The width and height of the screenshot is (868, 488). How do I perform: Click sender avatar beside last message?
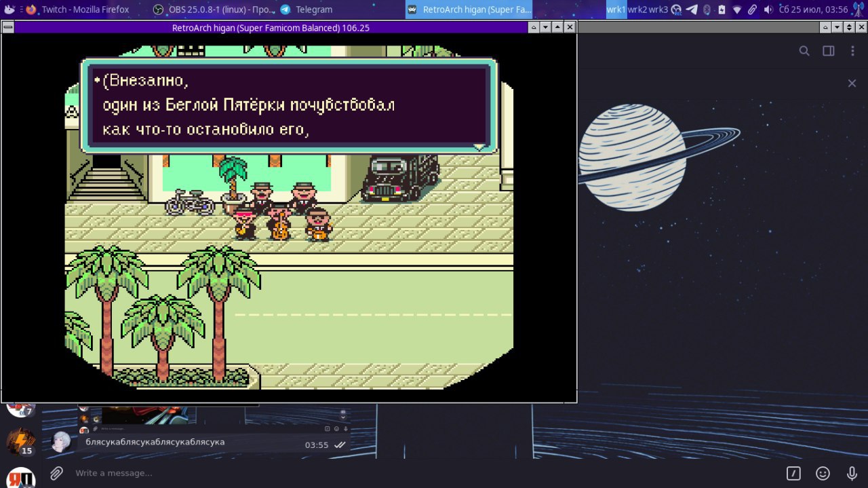[62, 442]
